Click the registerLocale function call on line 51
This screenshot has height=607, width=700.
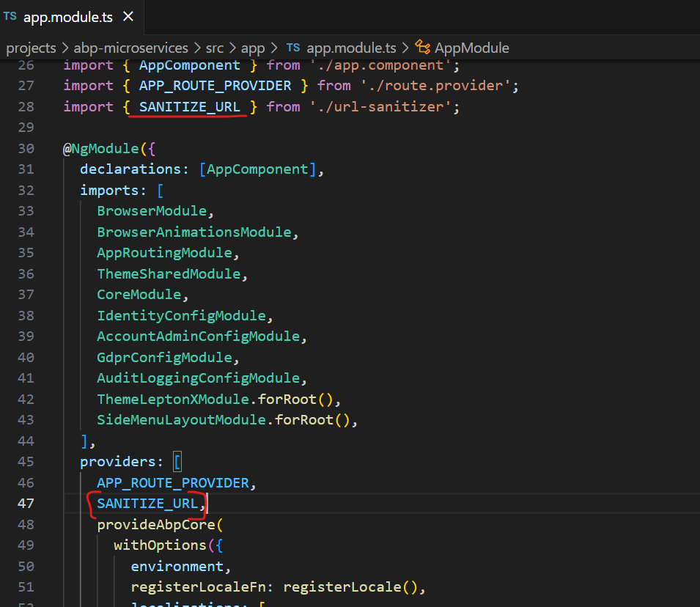pyautogui.click(x=342, y=587)
